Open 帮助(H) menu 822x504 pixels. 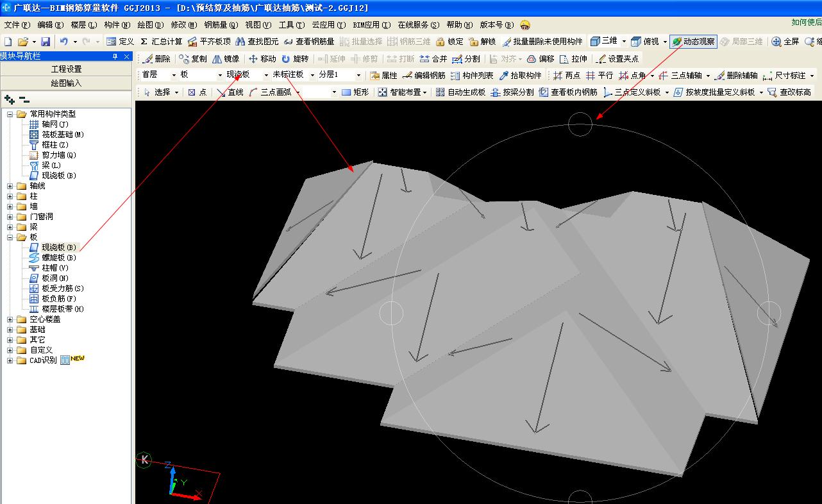pyautogui.click(x=459, y=25)
